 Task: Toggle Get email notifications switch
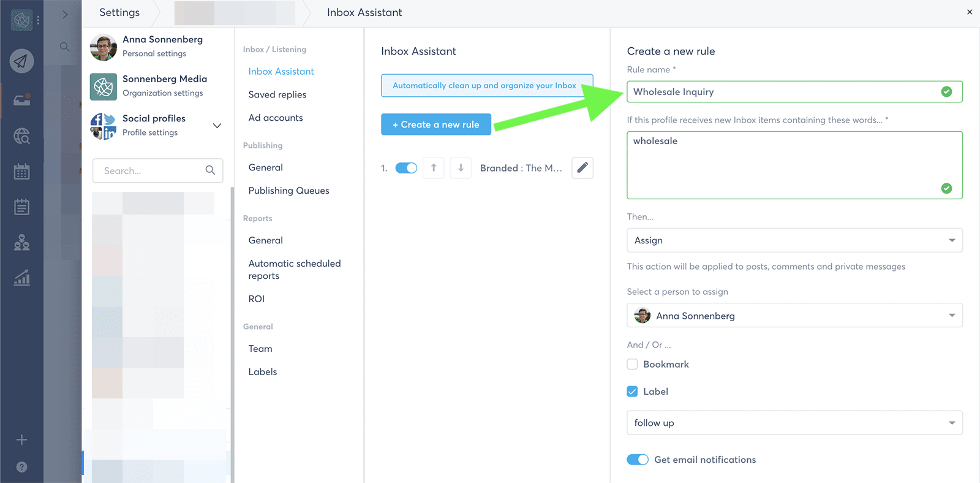(x=638, y=460)
